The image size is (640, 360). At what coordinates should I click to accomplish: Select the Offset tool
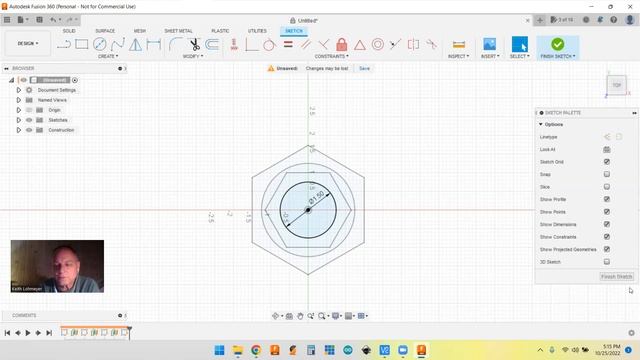click(x=212, y=44)
